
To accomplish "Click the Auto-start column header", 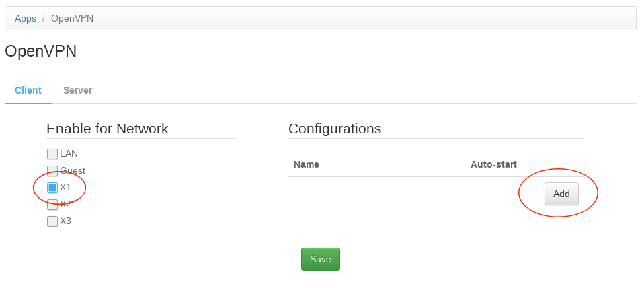I will [493, 164].
